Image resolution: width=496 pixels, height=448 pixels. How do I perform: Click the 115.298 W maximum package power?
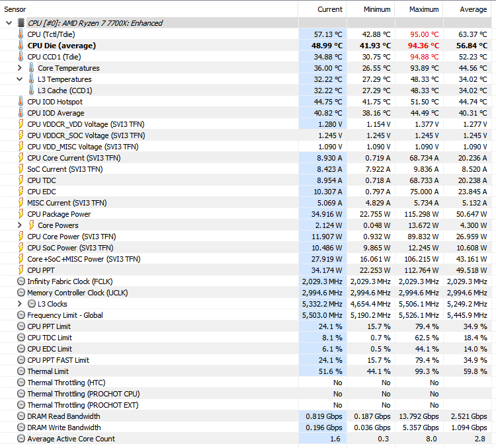(x=421, y=214)
